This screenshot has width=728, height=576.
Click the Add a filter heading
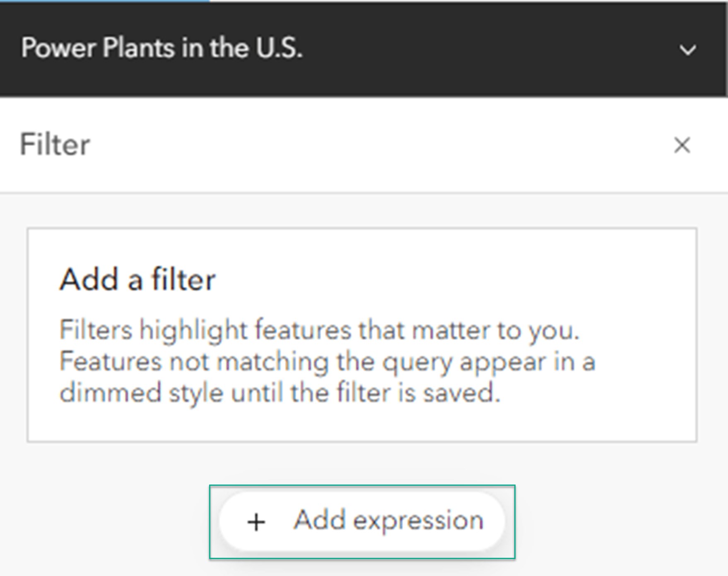tap(138, 279)
